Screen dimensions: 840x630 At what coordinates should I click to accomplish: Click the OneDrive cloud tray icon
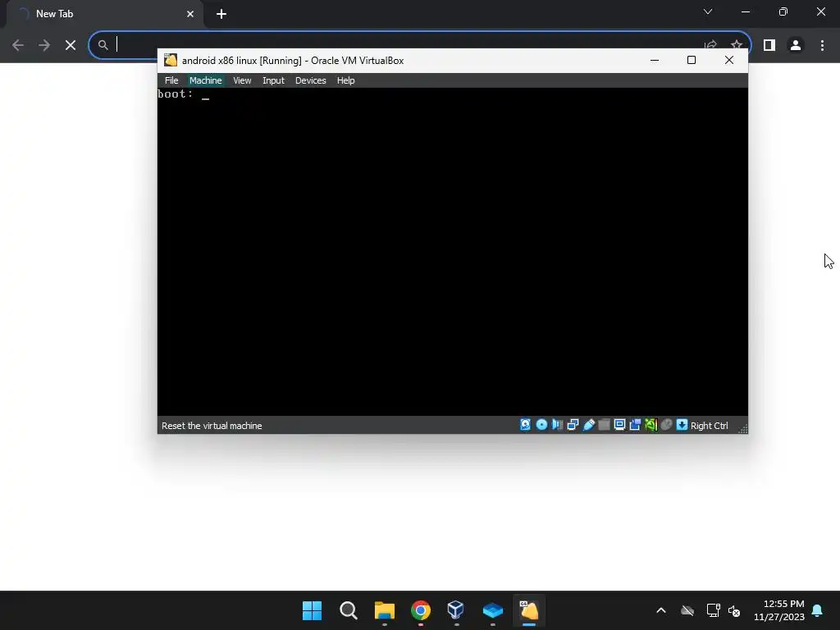point(687,610)
